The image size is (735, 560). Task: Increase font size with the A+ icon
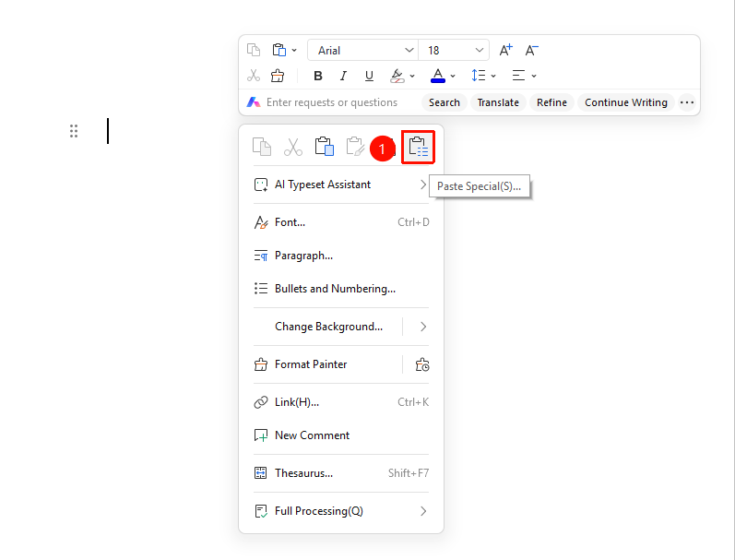coord(505,50)
